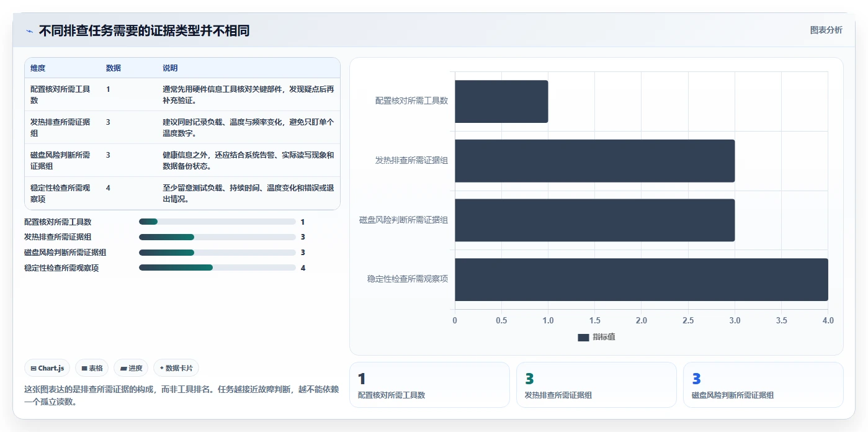Click the 磁盘风险判断所需证据组 chart bar
Viewport: 868px width, 432px height.
[x=594, y=220]
